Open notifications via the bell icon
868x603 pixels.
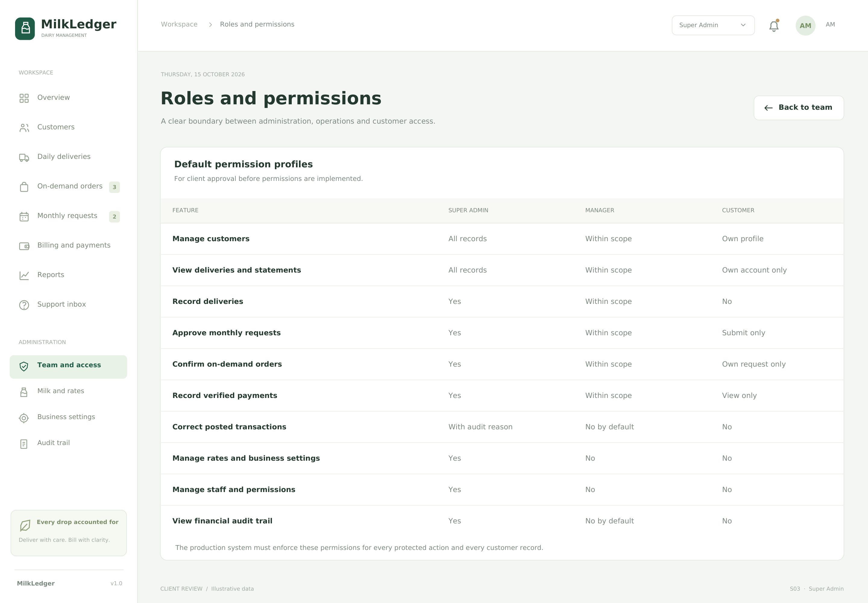[774, 26]
